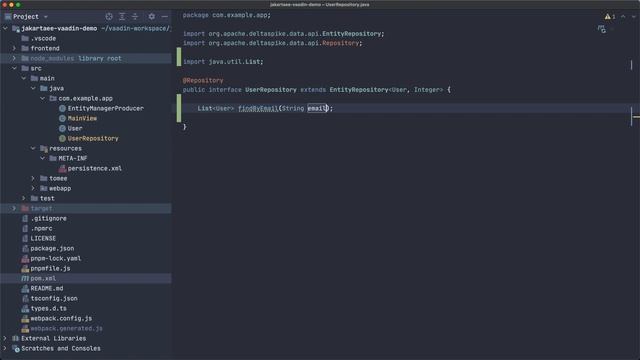Collapse the jakartaee-vaadin-demo root node
This screenshot has height=360, width=640.
click(x=5, y=28)
